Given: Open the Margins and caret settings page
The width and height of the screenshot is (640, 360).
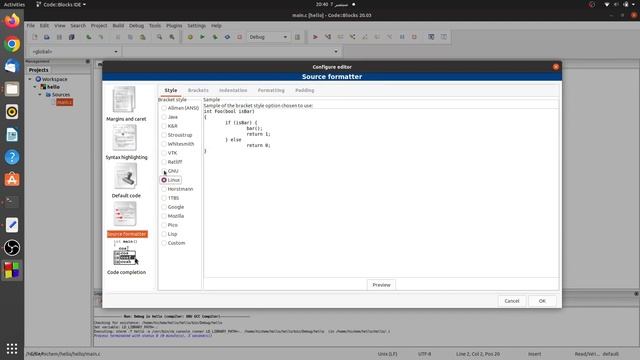Looking at the screenshot, I should click(126, 103).
